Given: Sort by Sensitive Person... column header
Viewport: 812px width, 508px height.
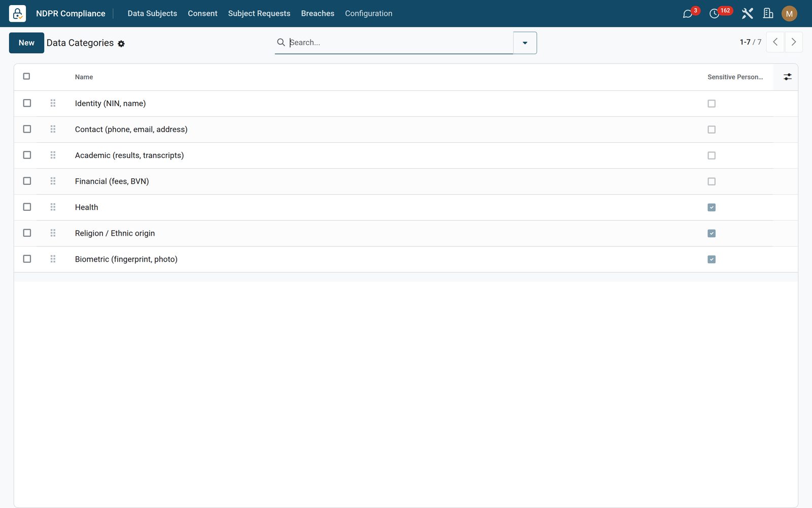Looking at the screenshot, I should [x=735, y=77].
